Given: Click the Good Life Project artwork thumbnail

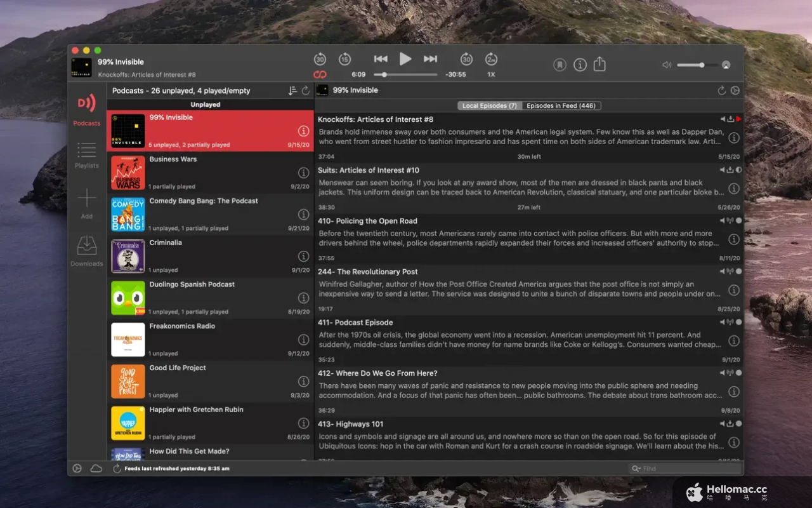Looking at the screenshot, I should pos(128,382).
